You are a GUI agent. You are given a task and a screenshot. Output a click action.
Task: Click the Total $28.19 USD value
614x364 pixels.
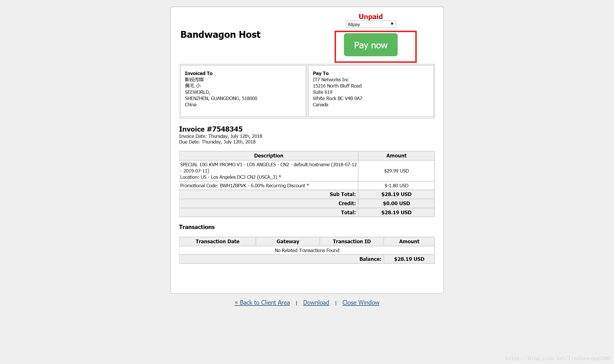point(396,213)
